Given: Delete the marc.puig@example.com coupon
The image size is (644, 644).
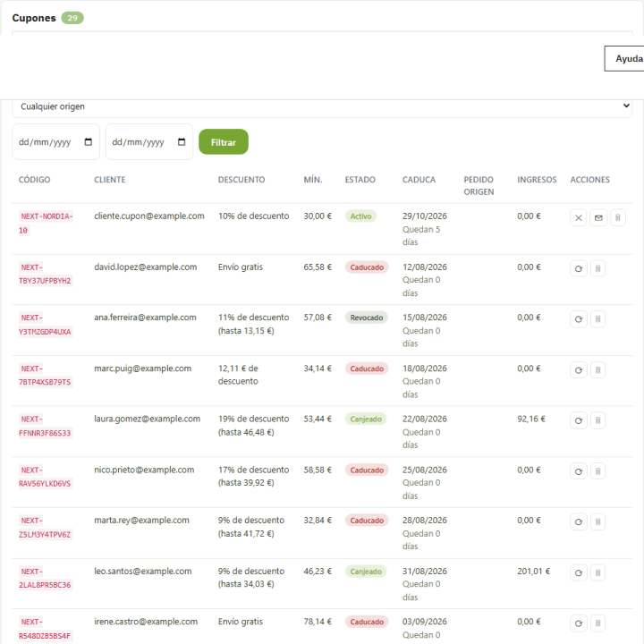Looking at the screenshot, I should (598, 370).
